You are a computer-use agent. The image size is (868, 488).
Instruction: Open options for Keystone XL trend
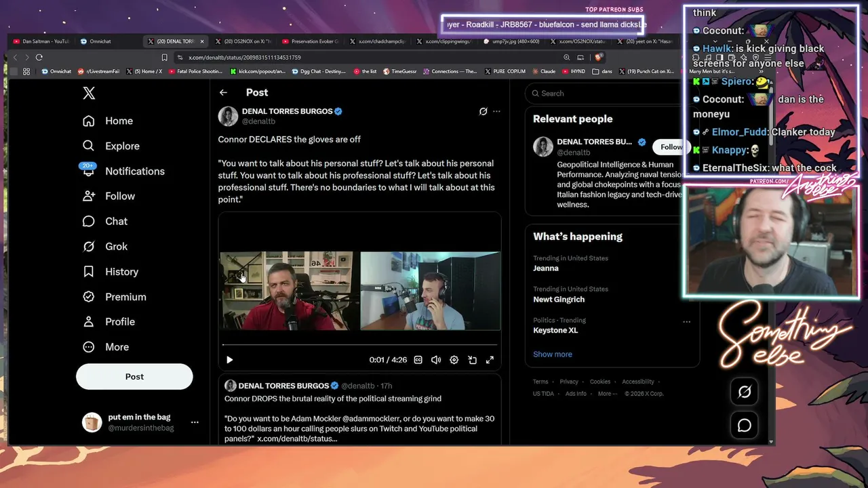[x=686, y=322]
